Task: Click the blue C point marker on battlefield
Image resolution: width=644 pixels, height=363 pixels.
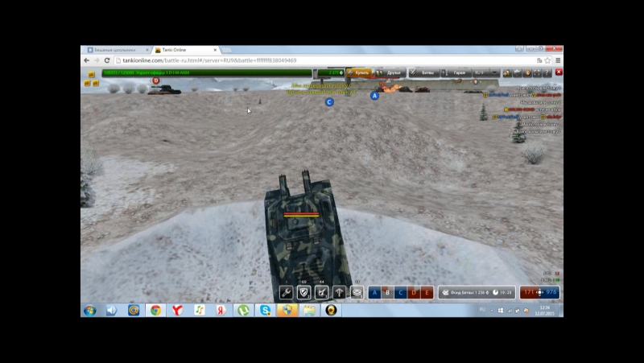Action: [x=329, y=102]
